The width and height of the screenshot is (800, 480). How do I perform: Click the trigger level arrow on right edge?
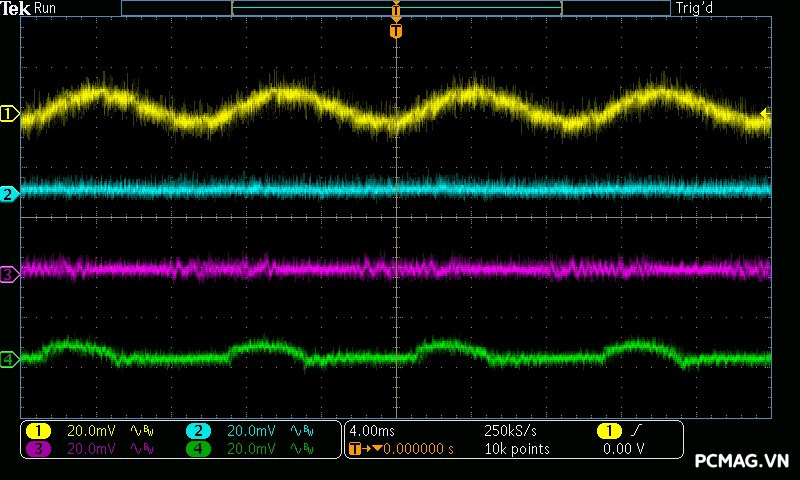(x=766, y=114)
